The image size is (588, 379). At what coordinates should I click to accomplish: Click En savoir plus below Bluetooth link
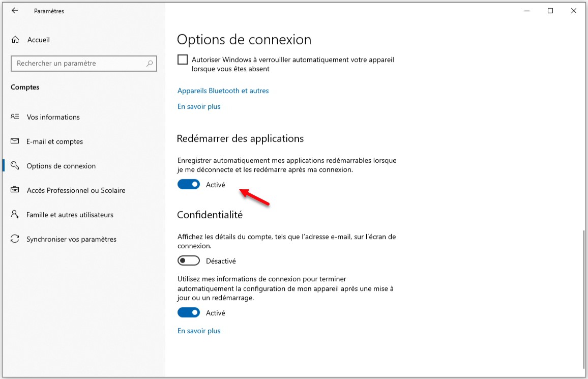pos(199,106)
